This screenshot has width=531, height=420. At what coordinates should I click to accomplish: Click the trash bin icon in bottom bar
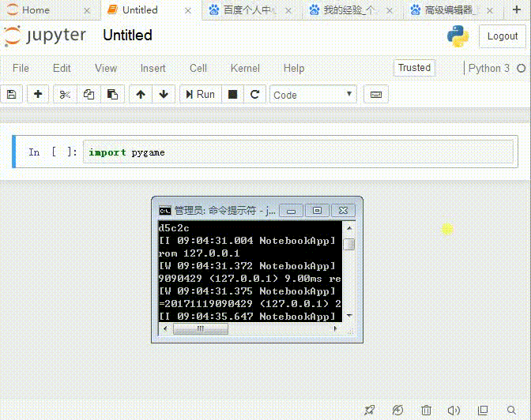click(426, 411)
